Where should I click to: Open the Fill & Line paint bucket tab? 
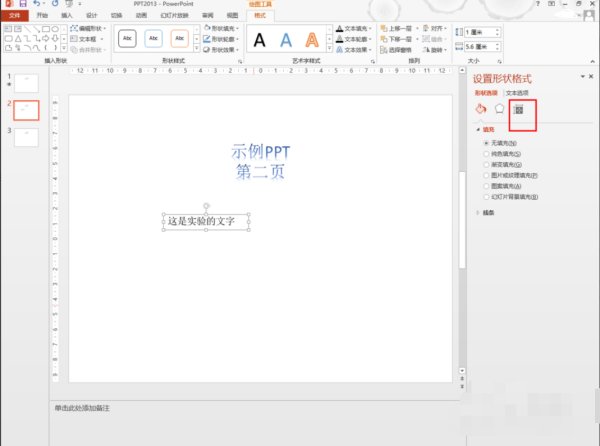pyautogui.click(x=481, y=109)
